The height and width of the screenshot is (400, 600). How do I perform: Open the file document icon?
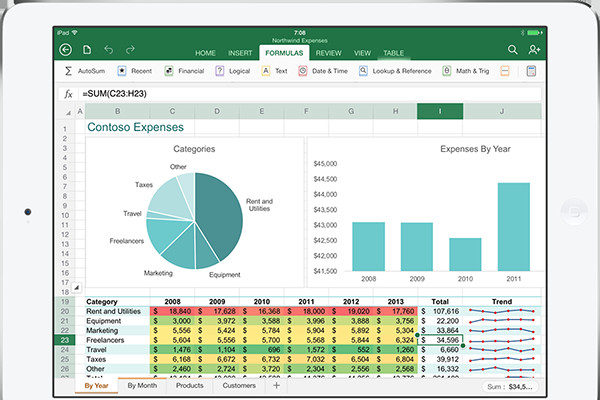(88, 49)
